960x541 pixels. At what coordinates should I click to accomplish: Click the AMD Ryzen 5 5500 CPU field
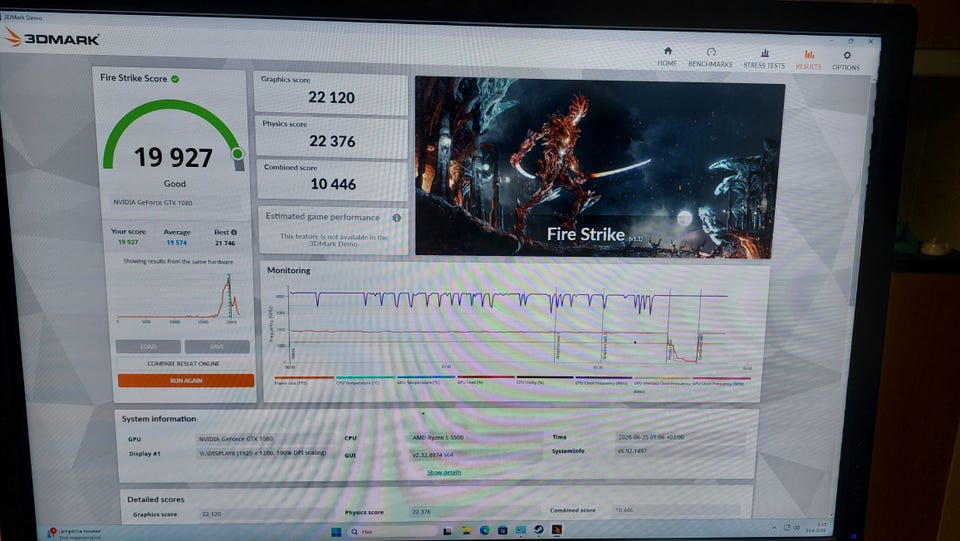tap(476, 438)
